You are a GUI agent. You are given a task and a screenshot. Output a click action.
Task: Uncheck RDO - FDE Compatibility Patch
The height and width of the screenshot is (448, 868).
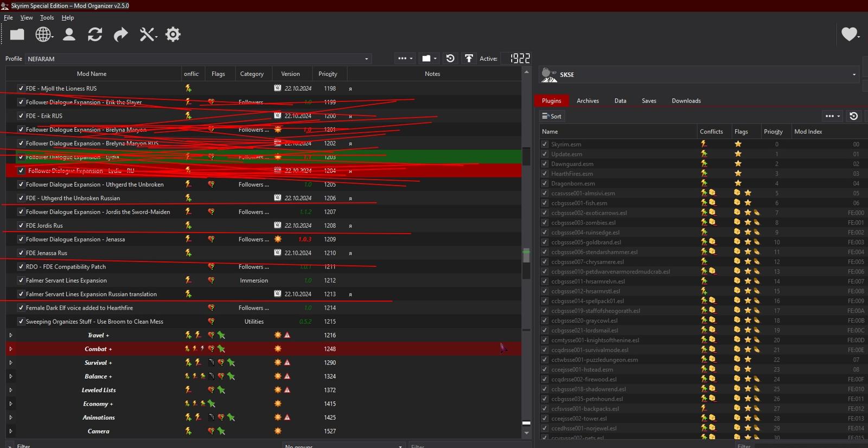pos(21,267)
